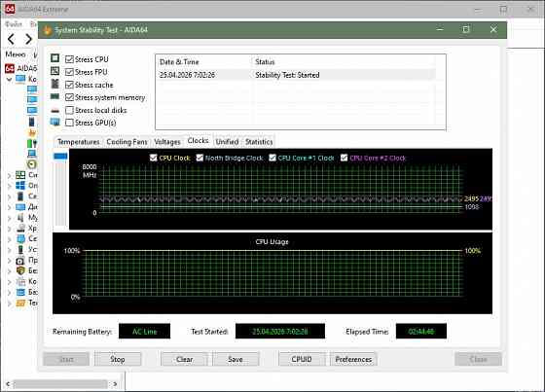Viewport: 545px width, 392px height.
Task: Click the Stress system memory module icon
Action: [x=54, y=96]
